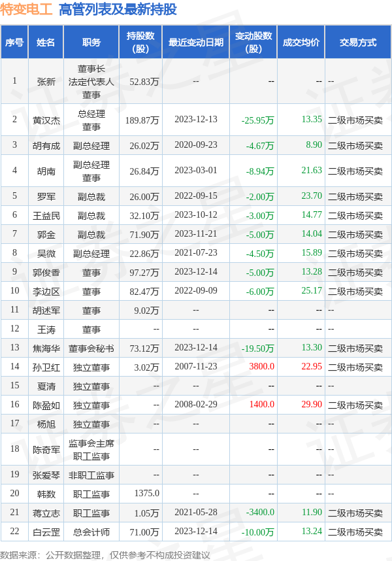Click holdings value 1375.0
This screenshot has height=561, width=392.
coord(146,492)
